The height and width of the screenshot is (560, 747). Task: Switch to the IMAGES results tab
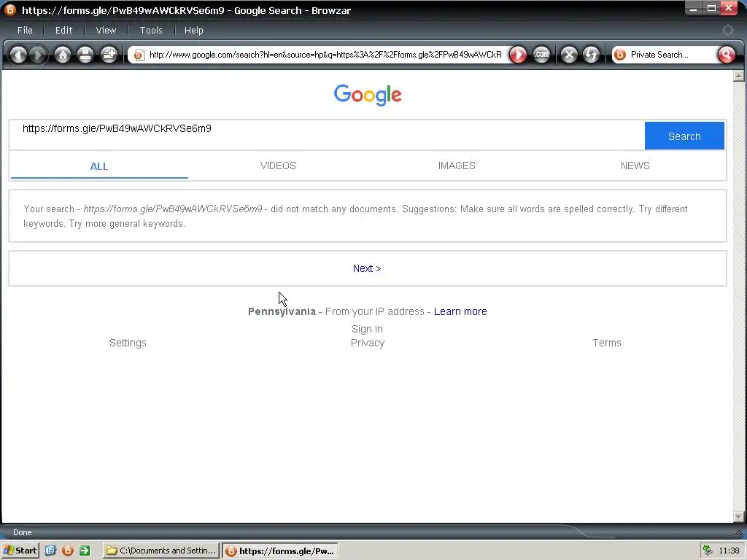pos(457,166)
